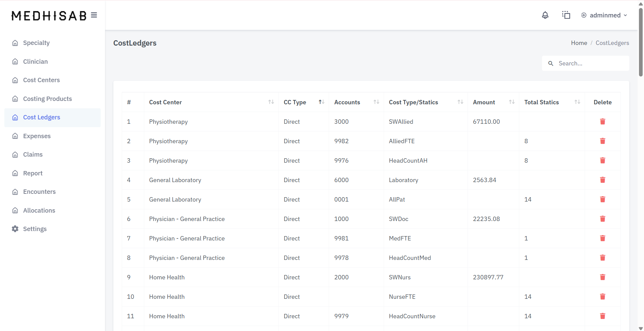This screenshot has width=644, height=331.
Task: Navigate to Allocations page
Action: point(39,210)
